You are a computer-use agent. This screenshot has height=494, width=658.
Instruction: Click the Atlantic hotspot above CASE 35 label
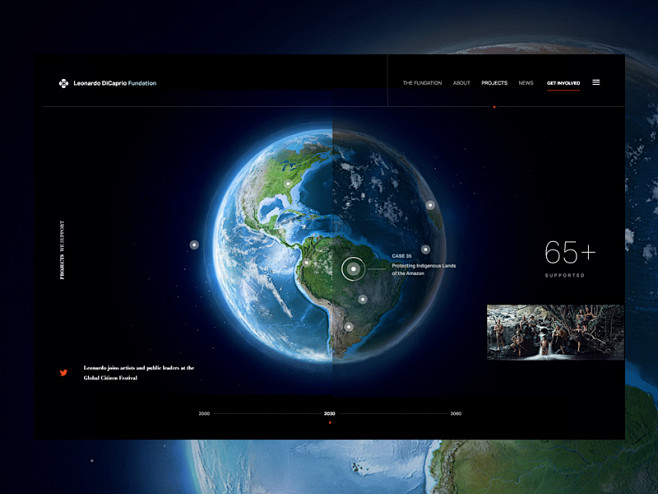click(426, 249)
